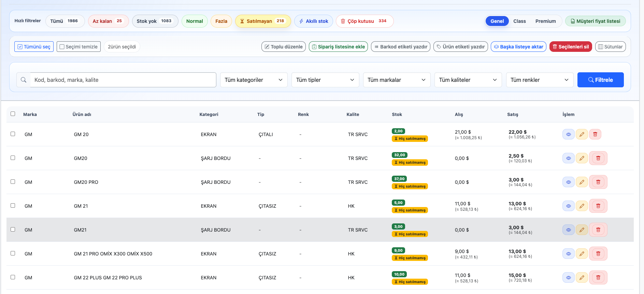Edit the GM20 PRO row
Image resolution: width=644 pixels, height=294 pixels.
(x=582, y=182)
